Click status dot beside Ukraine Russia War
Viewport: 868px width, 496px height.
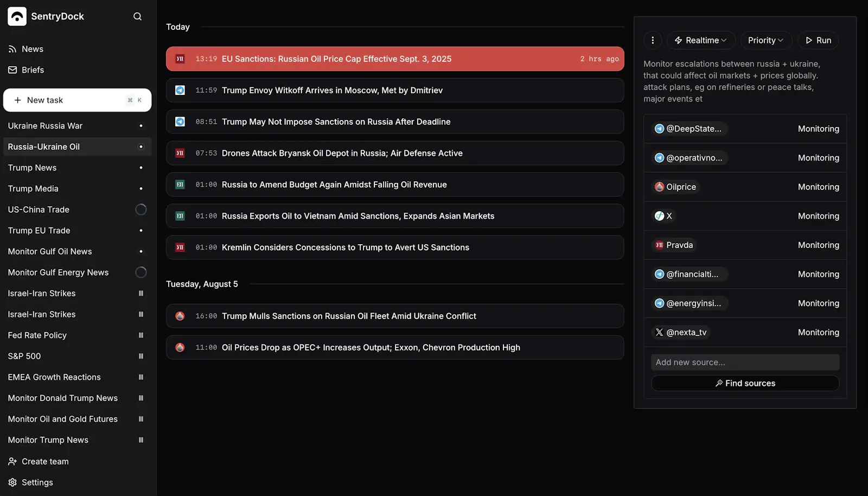click(141, 126)
